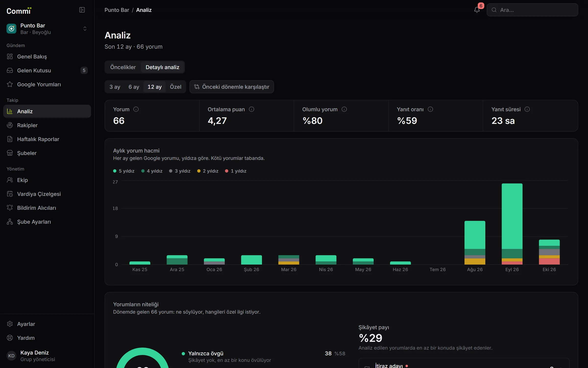
Task: Click the Gelen Kutusu inbox icon
Action: coord(10,70)
